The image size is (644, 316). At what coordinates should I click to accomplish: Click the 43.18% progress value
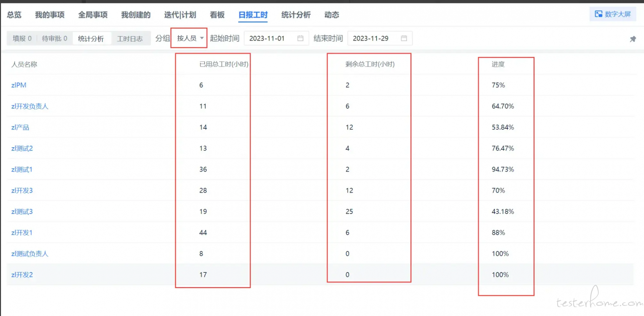[x=503, y=212]
